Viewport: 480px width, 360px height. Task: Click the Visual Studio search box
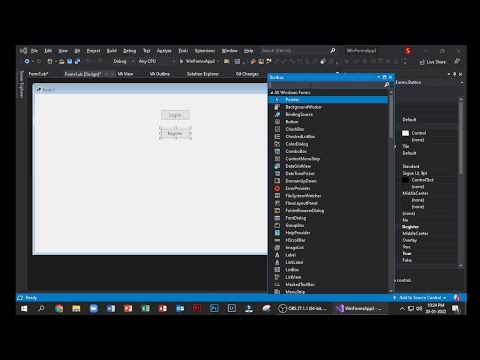[298, 51]
